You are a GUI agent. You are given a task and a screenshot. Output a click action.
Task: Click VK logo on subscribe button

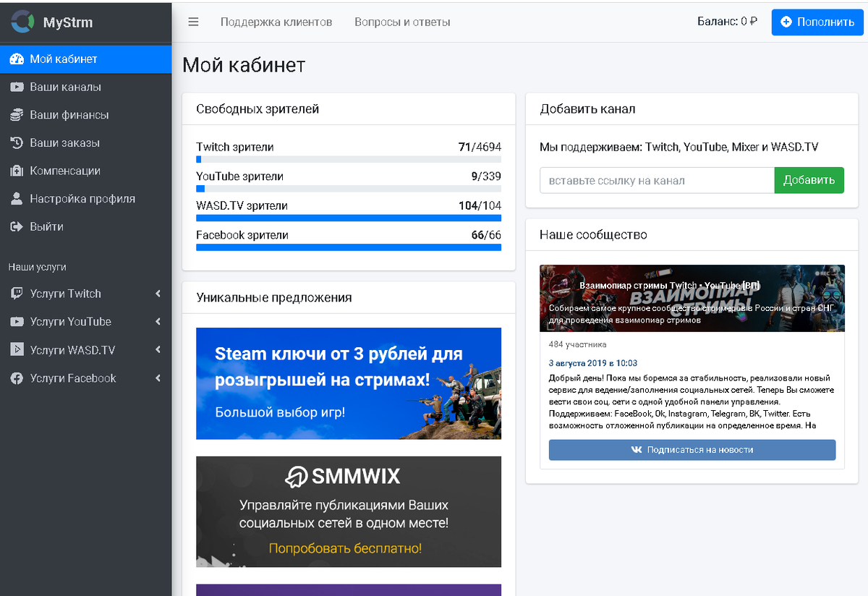click(x=637, y=450)
